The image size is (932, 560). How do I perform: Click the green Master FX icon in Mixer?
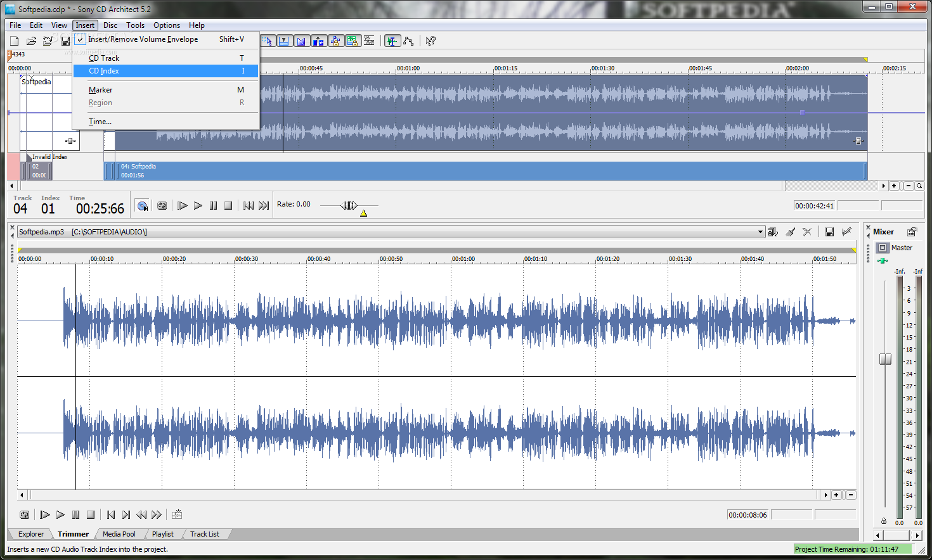[x=883, y=260]
